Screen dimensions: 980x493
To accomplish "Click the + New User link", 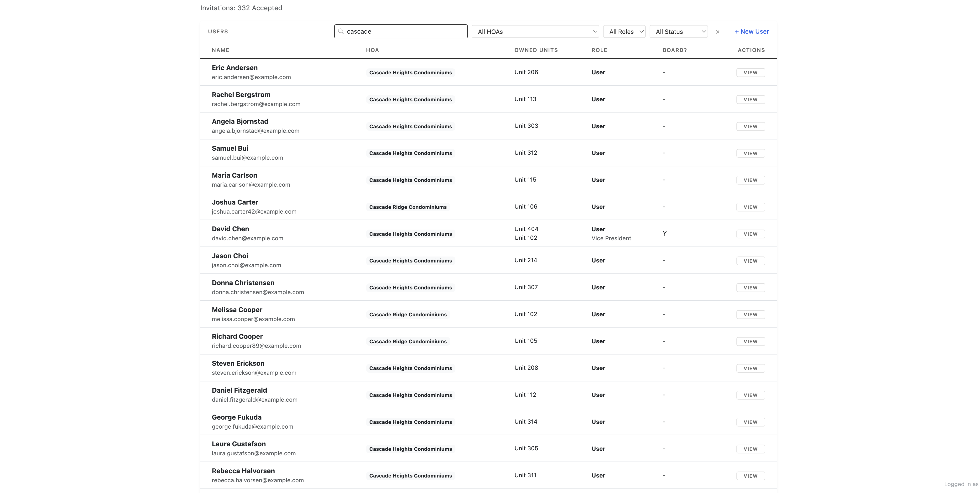I will (752, 31).
